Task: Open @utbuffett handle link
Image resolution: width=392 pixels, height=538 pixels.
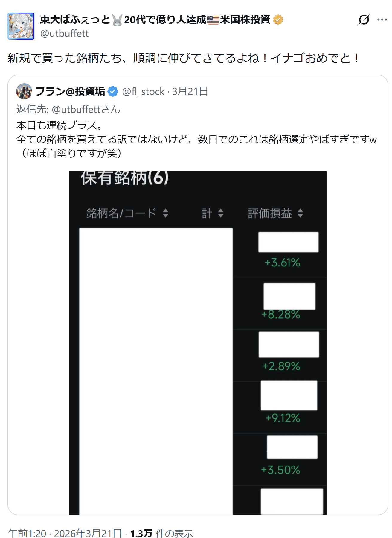Action: [x=64, y=33]
